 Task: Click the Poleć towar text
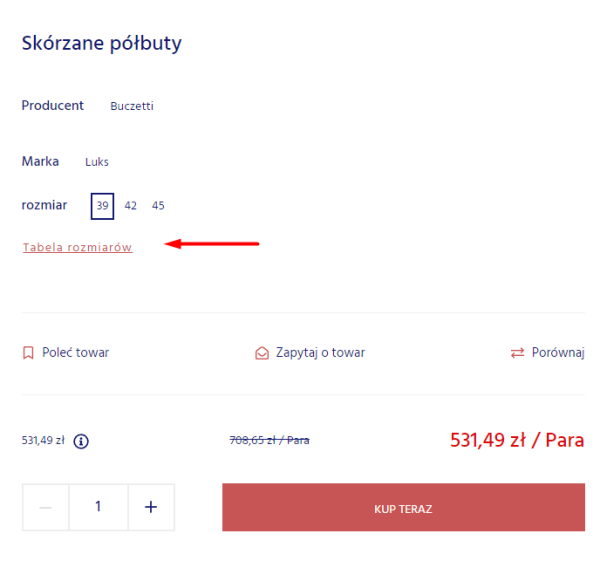[75, 352]
